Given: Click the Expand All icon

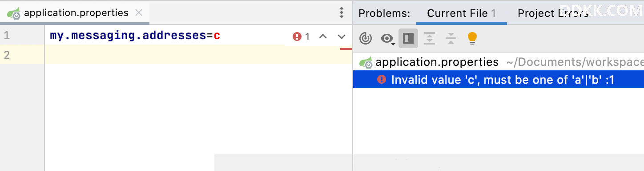Looking at the screenshot, I should click(x=429, y=39).
